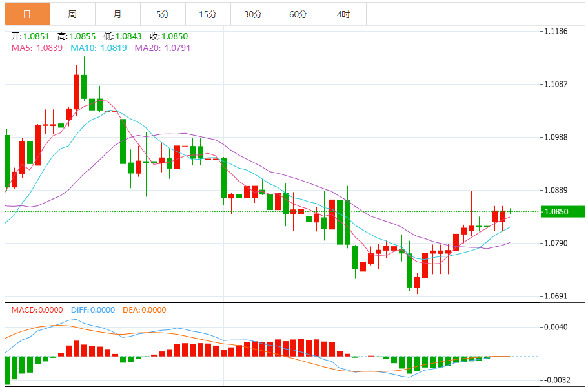
Task: Click the 1.1087 price axis label
Action: 556,84
